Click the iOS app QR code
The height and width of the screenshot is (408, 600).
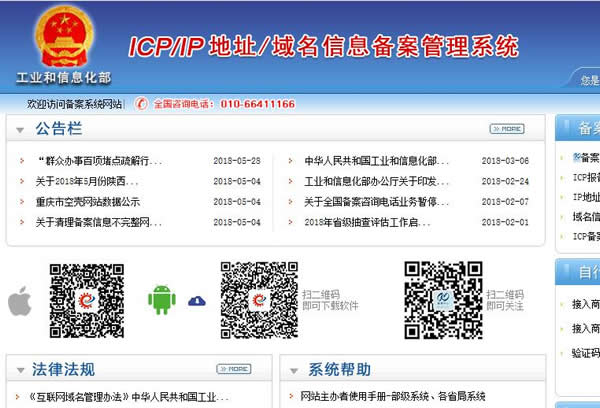(87, 297)
